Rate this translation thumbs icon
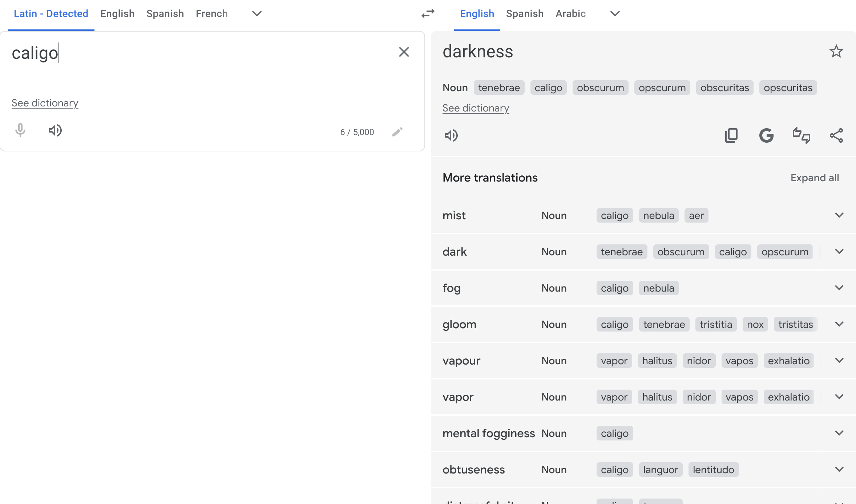 801,135
